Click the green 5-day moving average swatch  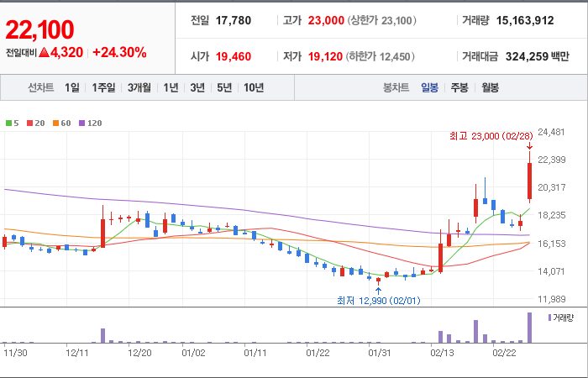tap(8, 123)
